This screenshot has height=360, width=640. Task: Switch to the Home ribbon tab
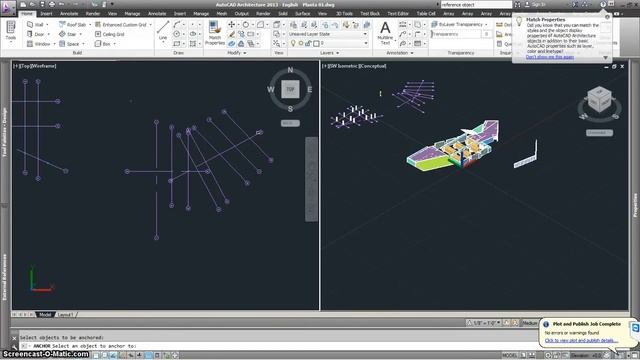pyautogui.click(x=27, y=13)
